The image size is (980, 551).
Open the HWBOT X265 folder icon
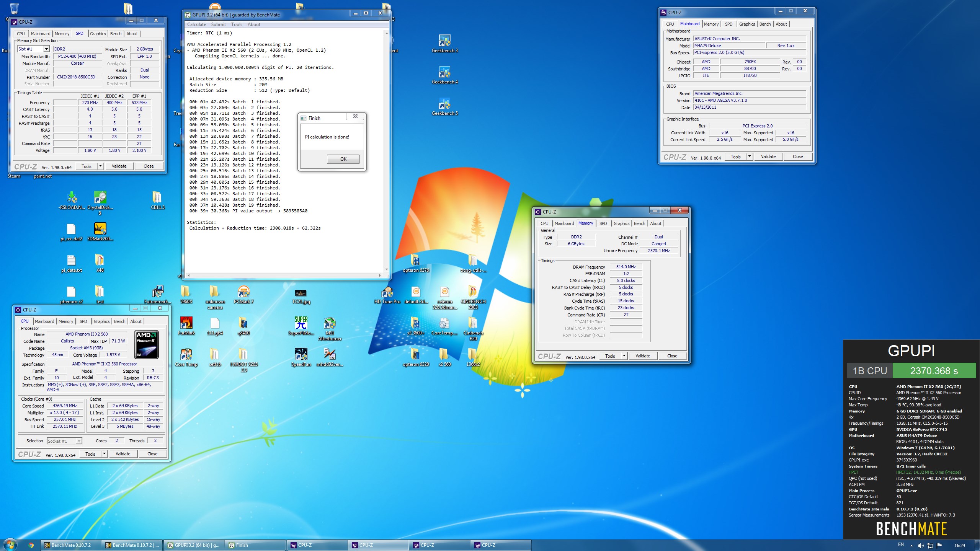point(243,360)
